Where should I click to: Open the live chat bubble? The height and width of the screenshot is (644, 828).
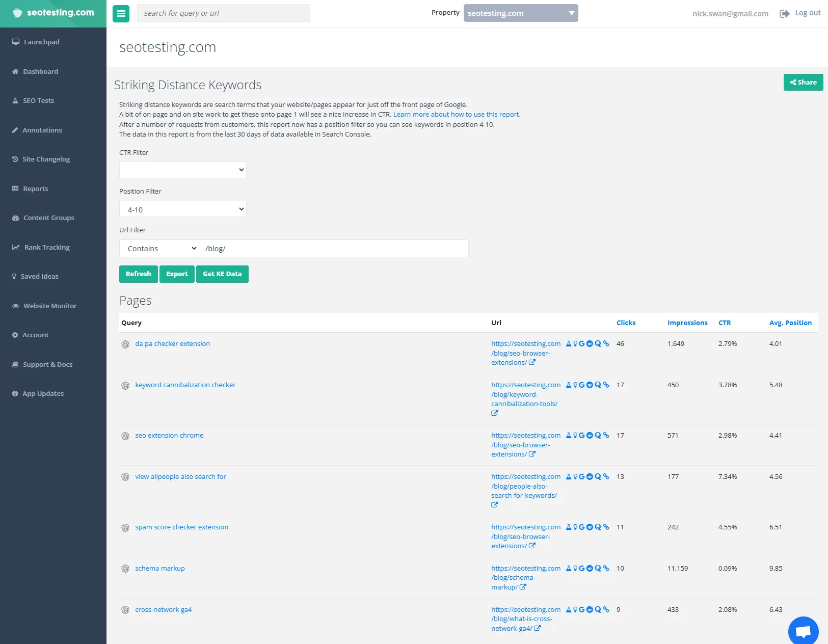click(803, 631)
